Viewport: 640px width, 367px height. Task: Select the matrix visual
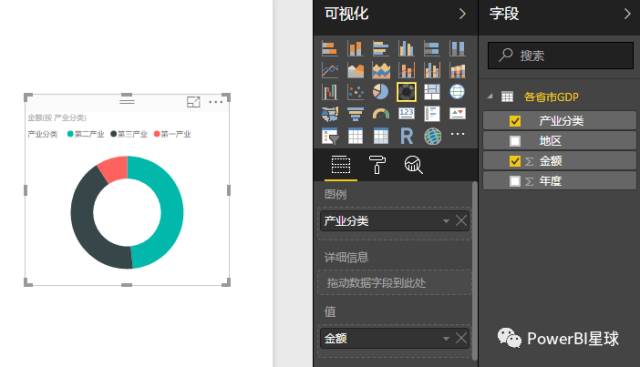(x=380, y=136)
